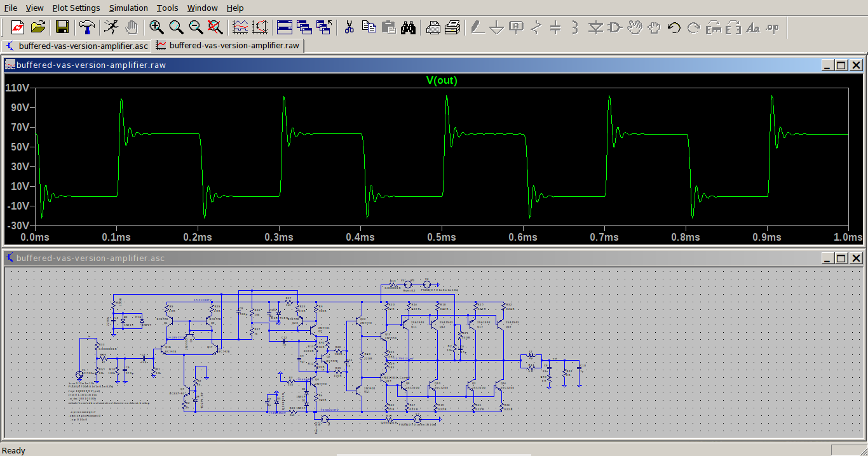
Task: Place an inductor component
Action: coord(576,27)
